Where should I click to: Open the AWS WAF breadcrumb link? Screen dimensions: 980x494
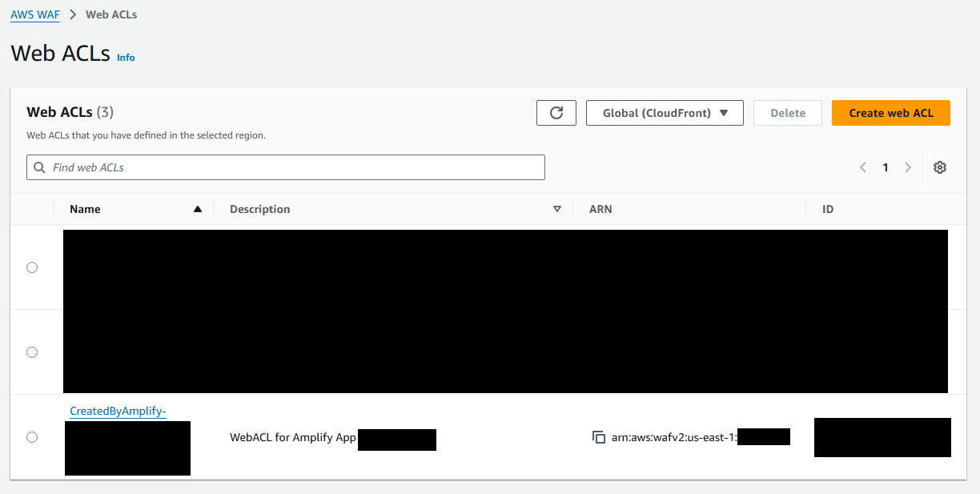pos(35,15)
